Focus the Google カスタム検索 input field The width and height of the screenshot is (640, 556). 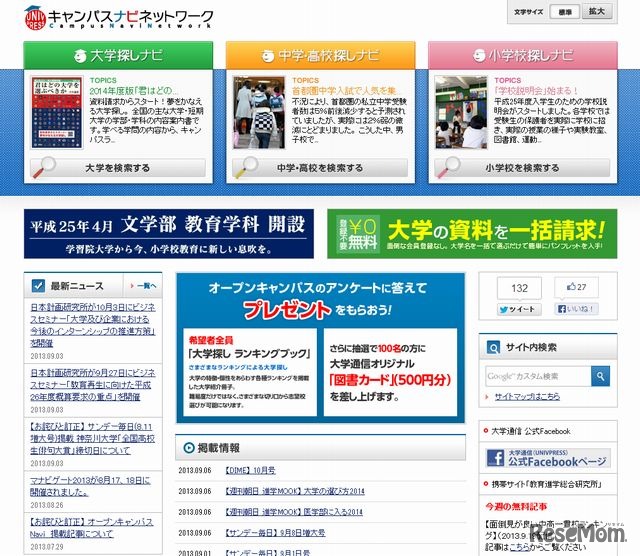538,376
